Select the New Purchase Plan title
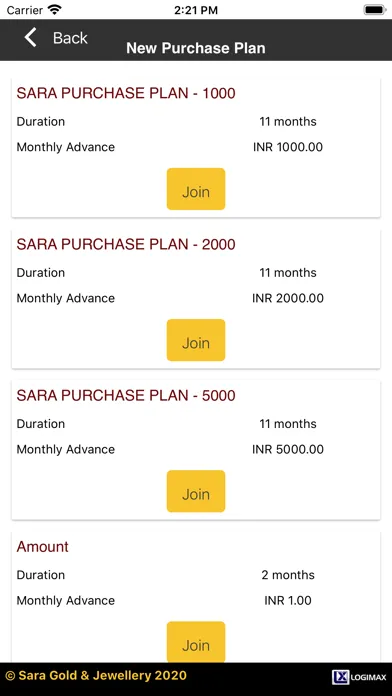This screenshot has width=392, height=696. coord(196,48)
